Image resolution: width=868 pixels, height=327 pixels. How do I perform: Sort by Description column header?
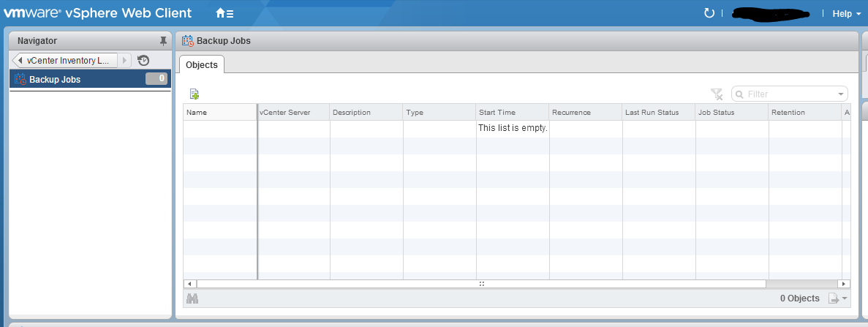point(366,113)
